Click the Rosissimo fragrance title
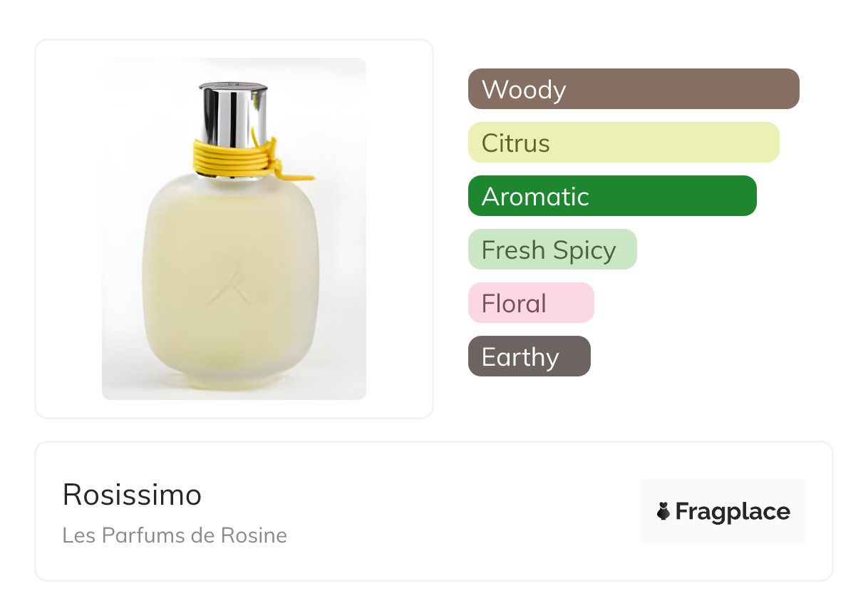This screenshot has width=868, height=616. (x=133, y=495)
